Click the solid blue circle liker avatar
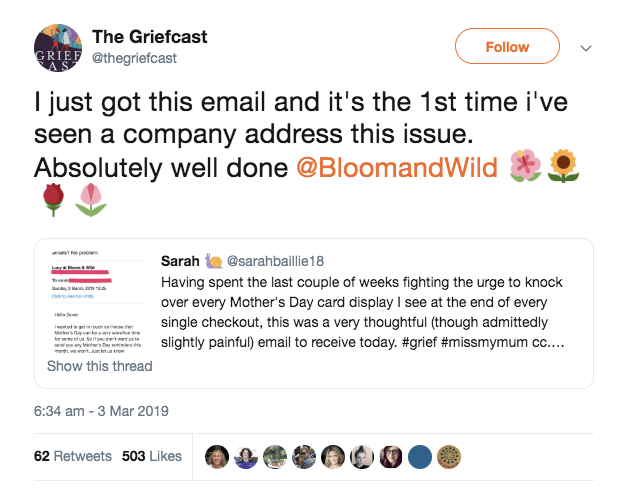This screenshot has width=624, height=489. (421, 457)
